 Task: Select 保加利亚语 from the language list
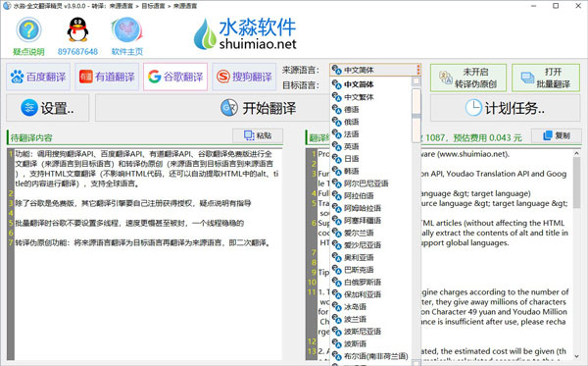pos(370,294)
